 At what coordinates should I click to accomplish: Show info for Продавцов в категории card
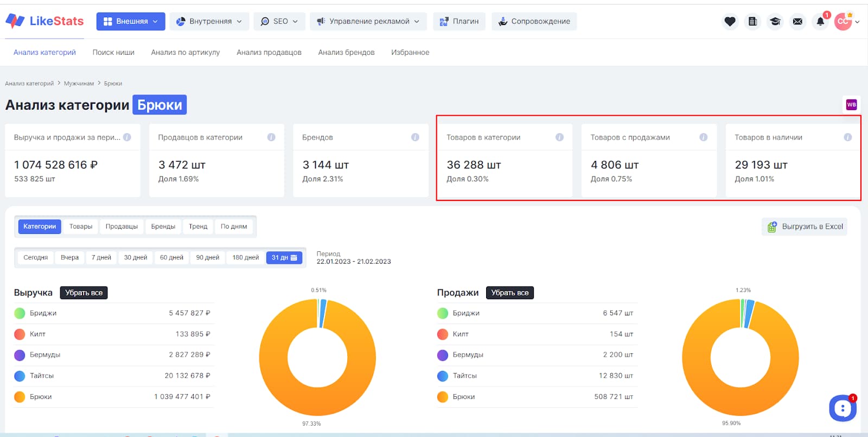(x=271, y=137)
